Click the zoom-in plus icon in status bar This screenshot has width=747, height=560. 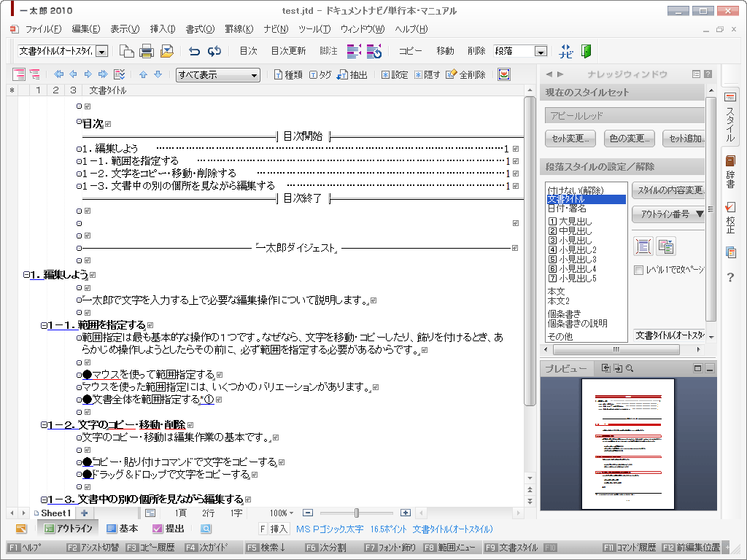click(x=406, y=513)
